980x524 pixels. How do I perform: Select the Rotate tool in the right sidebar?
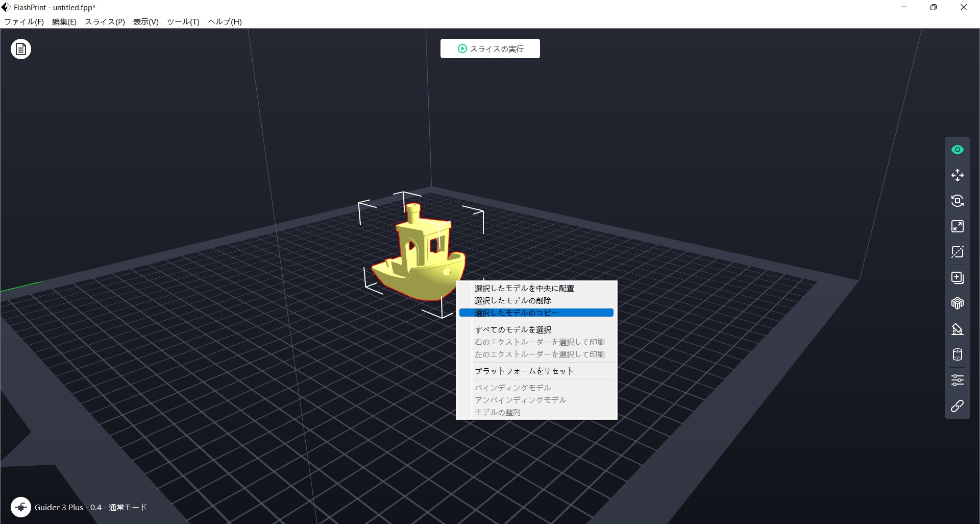click(958, 201)
